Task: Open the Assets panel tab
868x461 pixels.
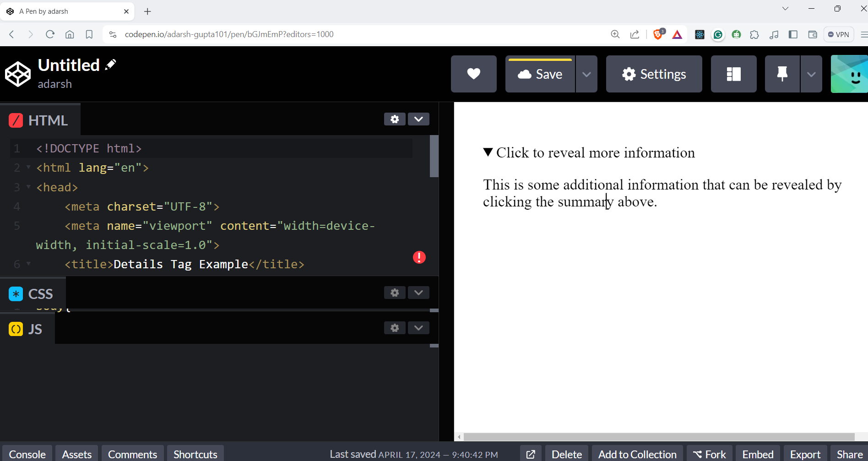Action: pyautogui.click(x=77, y=454)
